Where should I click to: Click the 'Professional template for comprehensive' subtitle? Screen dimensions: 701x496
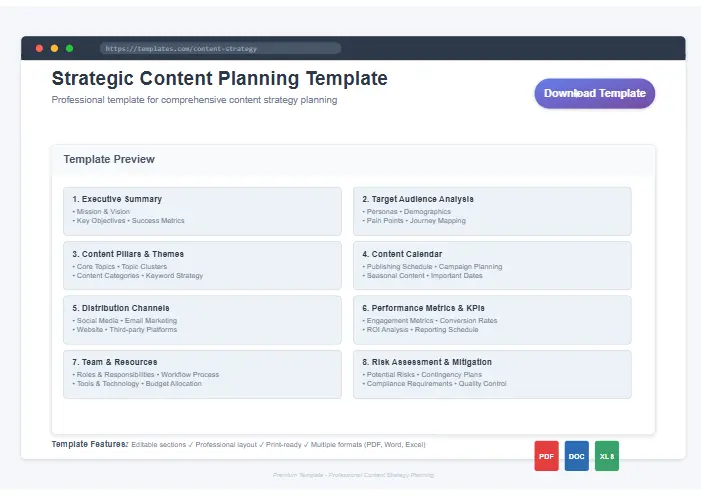194,100
